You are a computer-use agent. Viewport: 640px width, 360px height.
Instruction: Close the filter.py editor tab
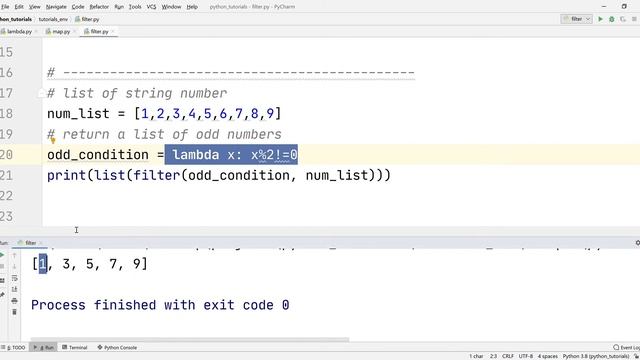pos(113,31)
